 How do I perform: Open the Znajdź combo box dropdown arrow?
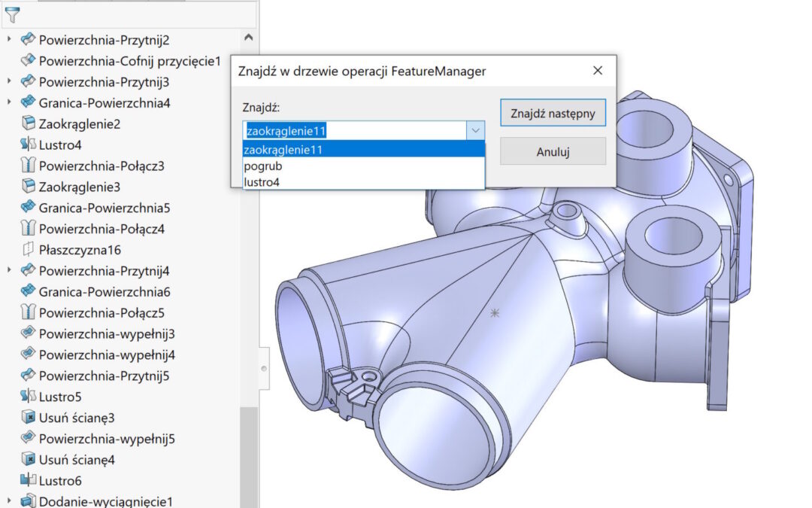[476, 131]
